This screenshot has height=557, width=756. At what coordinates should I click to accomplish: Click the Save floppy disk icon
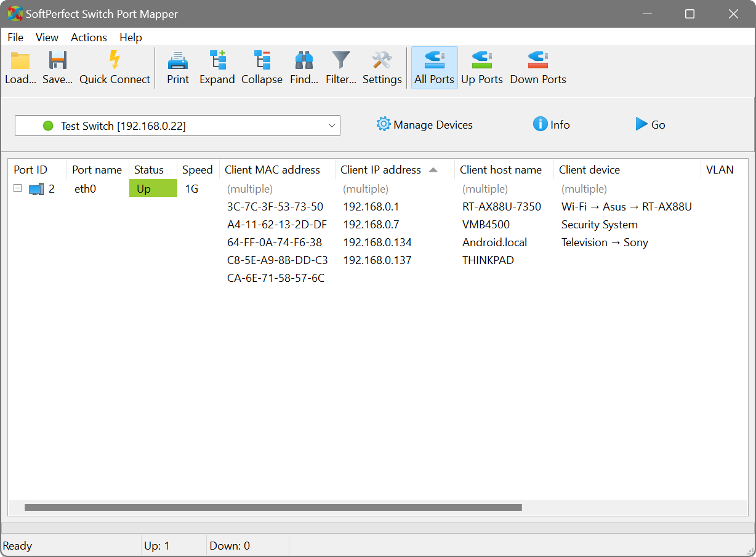pos(57,61)
